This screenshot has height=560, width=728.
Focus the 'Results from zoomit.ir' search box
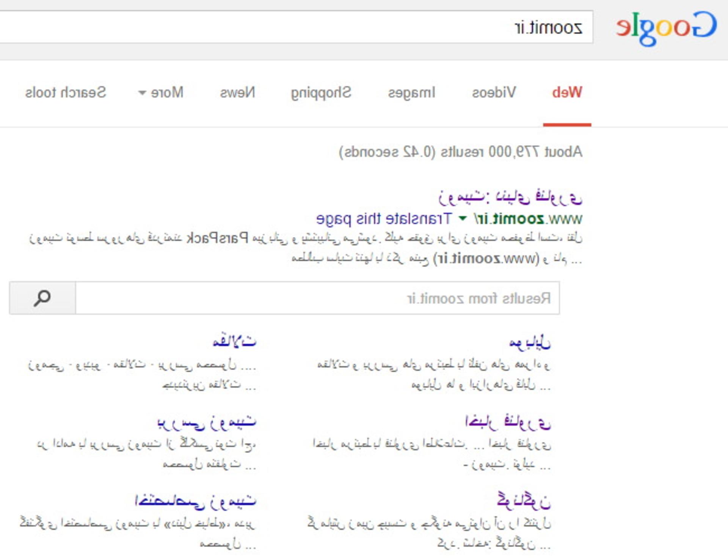317,298
